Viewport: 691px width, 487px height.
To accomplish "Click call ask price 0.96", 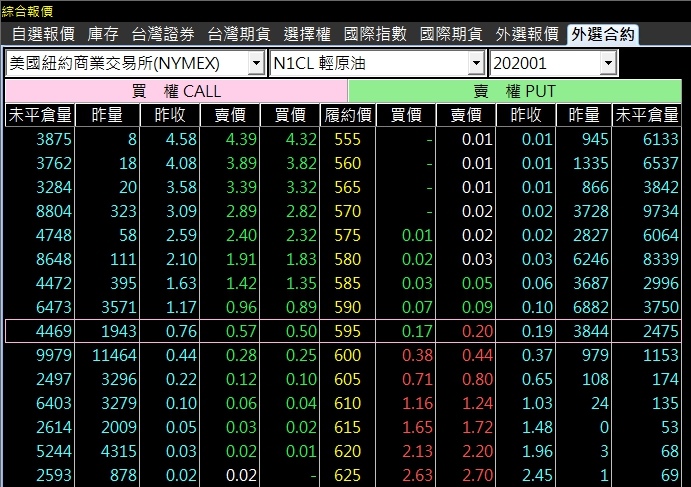I will pyautogui.click(x=241, y=307).
